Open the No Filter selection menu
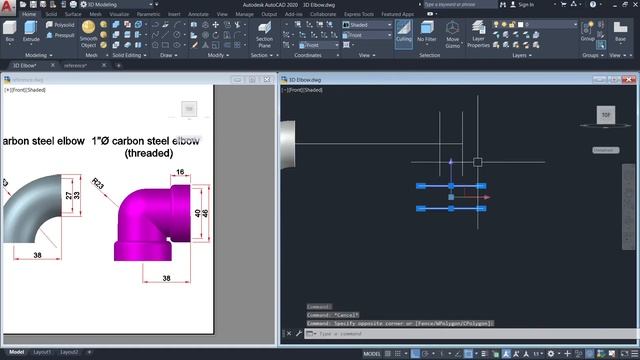Viewport: 640px width, 360px height. (427, 32)
